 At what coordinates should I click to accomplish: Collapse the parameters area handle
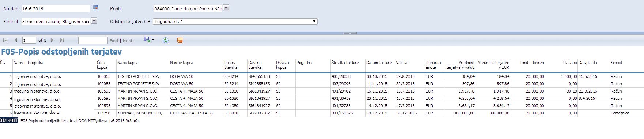pos(350,33)
